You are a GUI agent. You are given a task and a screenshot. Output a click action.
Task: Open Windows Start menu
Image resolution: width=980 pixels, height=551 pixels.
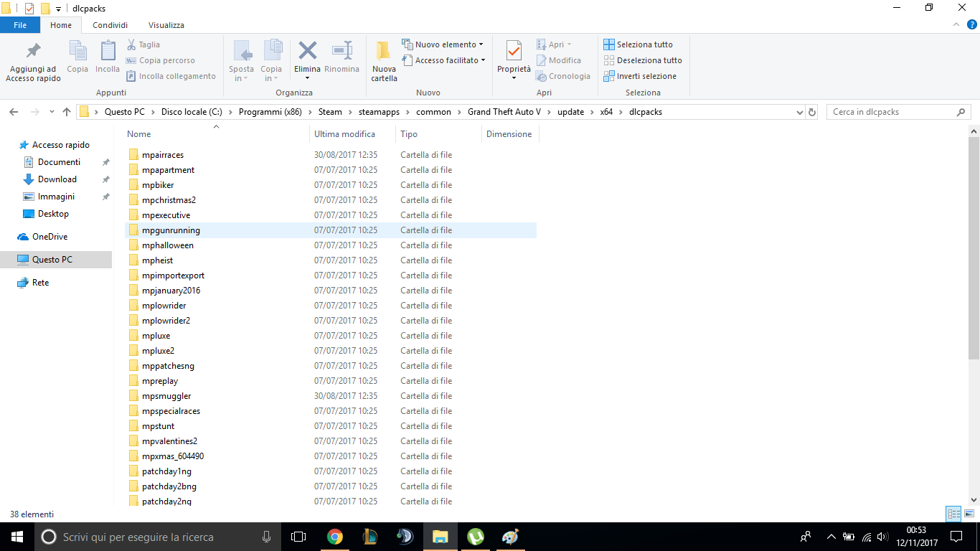[x=17, y=537]
